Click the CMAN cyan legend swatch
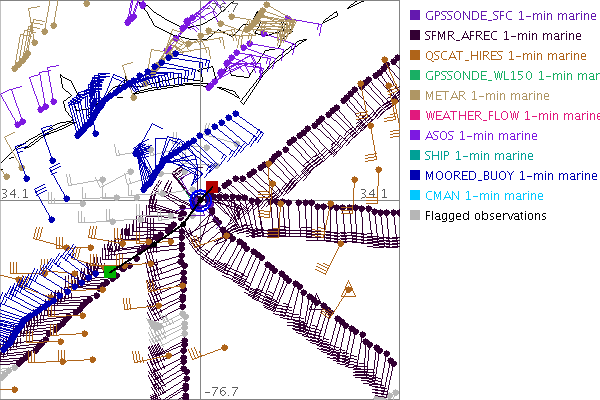 (415, 196)
